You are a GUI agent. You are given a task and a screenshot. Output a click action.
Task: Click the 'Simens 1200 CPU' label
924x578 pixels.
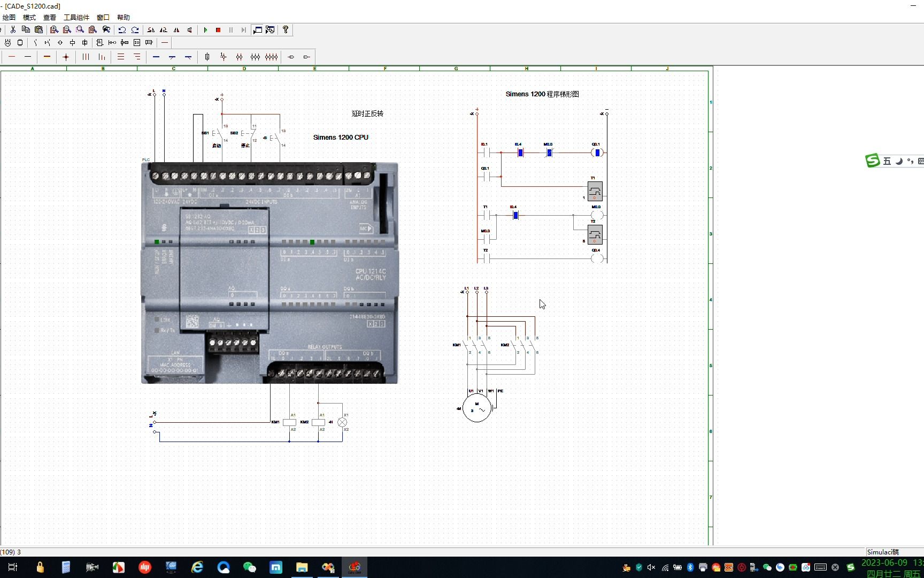tap(341, 138)
